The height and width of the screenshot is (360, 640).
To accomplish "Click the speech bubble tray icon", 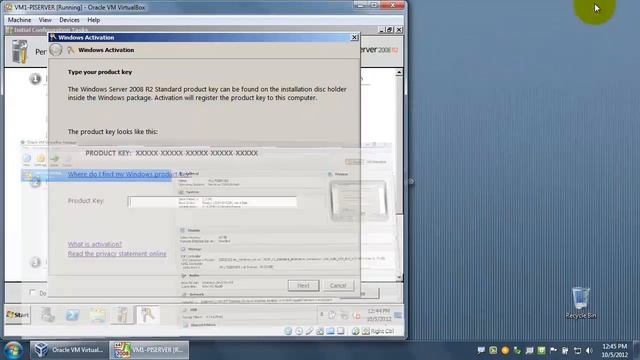I will [x=481, y=350].
